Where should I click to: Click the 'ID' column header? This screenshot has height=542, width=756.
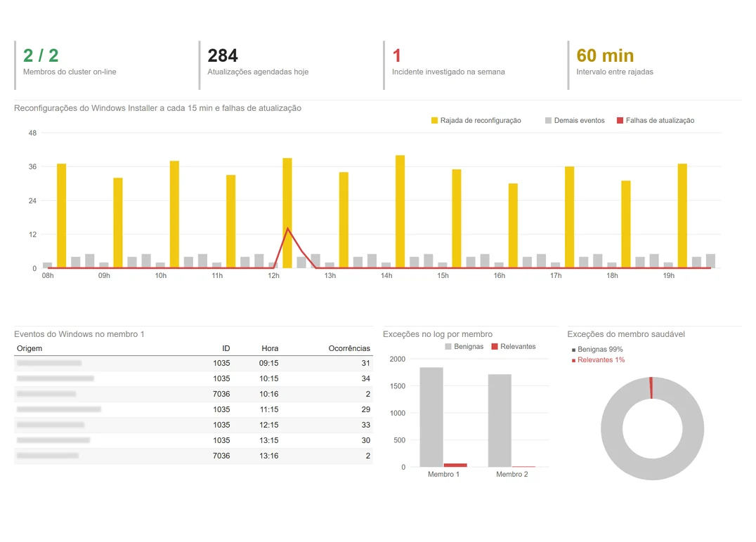point(226,348)
